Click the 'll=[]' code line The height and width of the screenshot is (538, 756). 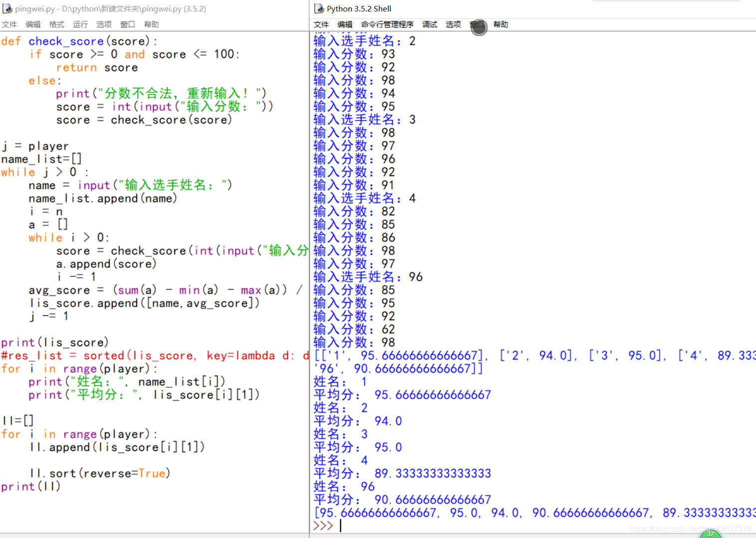(18, 421)
